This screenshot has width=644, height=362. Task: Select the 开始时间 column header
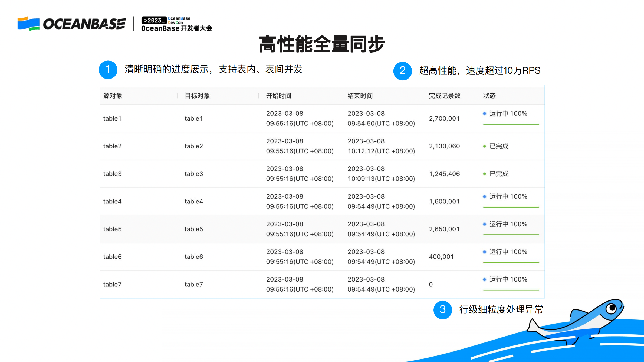tap(278, 95)
